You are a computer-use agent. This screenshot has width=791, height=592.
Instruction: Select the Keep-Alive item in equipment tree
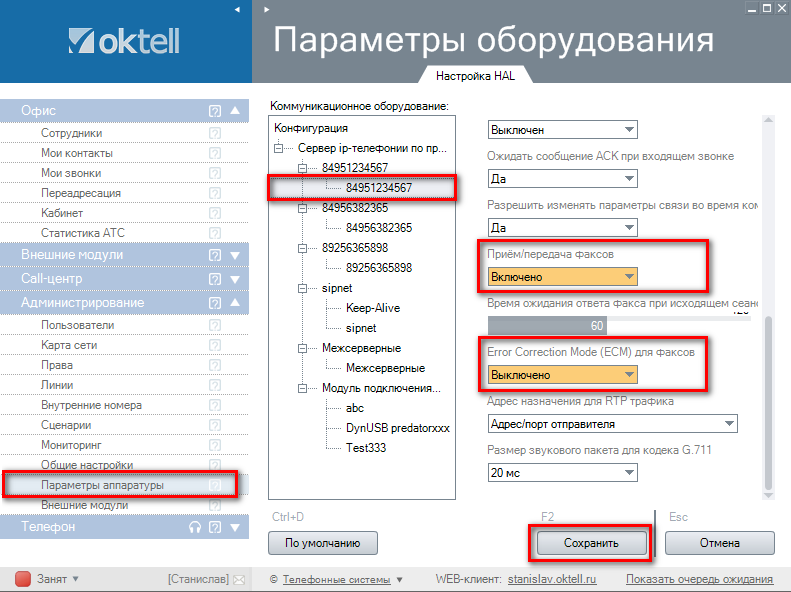pyautogui.click(x=372, y=308)
